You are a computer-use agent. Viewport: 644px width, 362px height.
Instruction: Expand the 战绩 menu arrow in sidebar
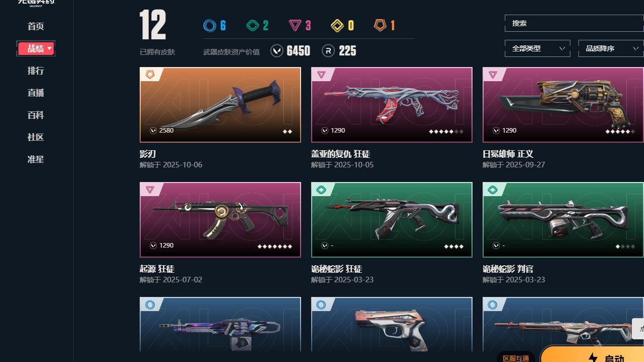49,48
